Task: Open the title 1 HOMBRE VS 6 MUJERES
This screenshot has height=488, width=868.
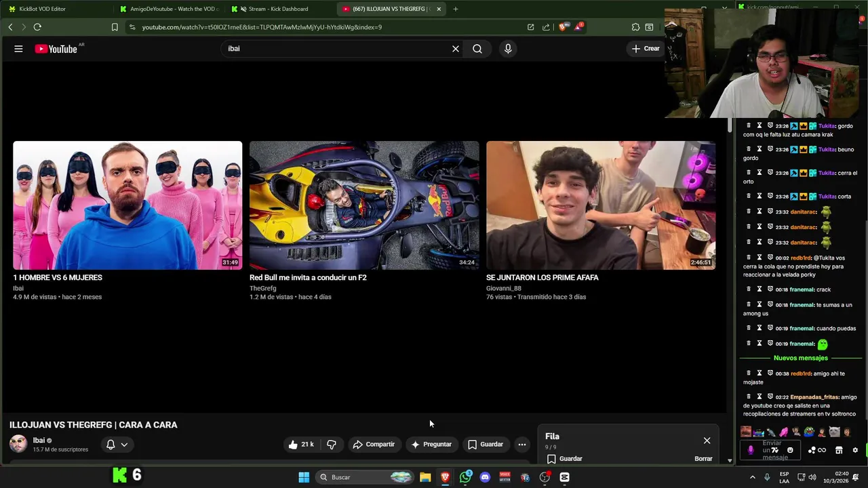Action: coord(58,277)
